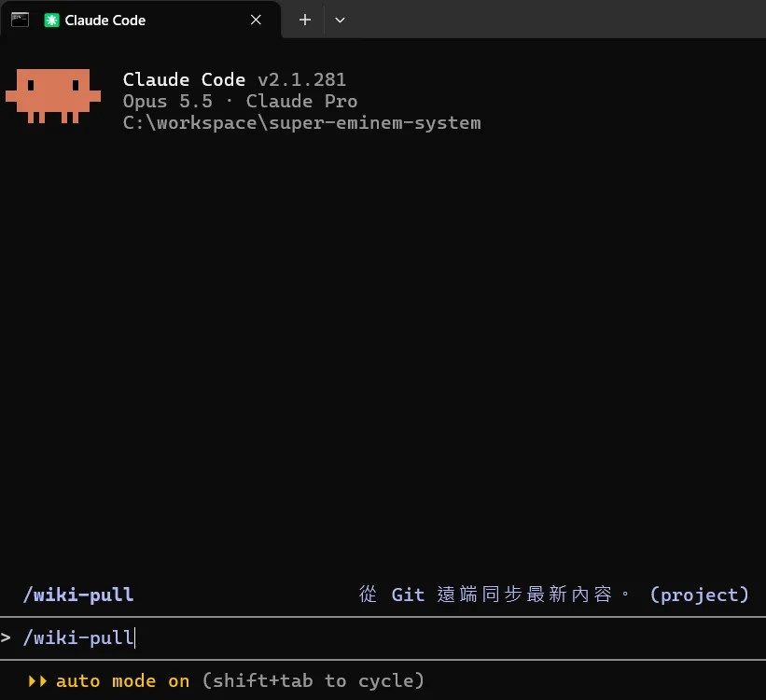The image size is (766, 700).
Task: Click the auto mode fast-forward arrows icon
Action: [x=37, y=681]
